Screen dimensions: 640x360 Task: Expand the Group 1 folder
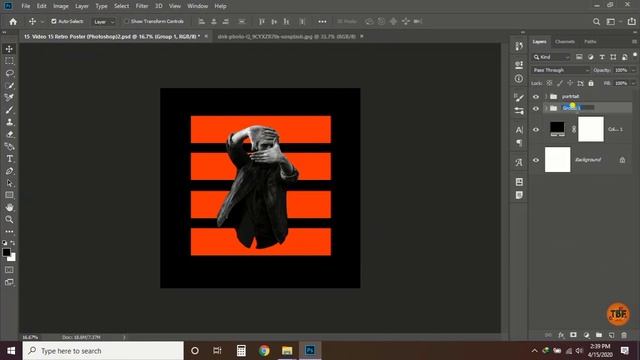pos(546,108)
